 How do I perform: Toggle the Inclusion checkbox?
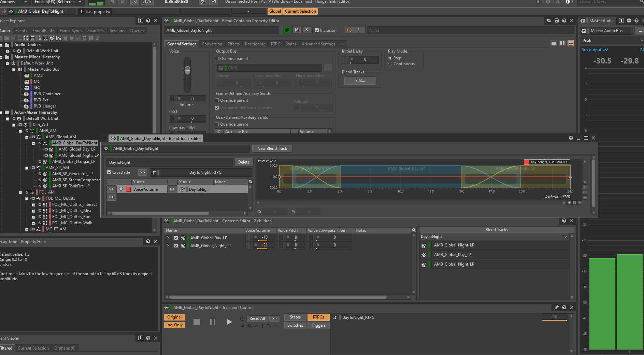pyautogui.click(x=317, y=30)
